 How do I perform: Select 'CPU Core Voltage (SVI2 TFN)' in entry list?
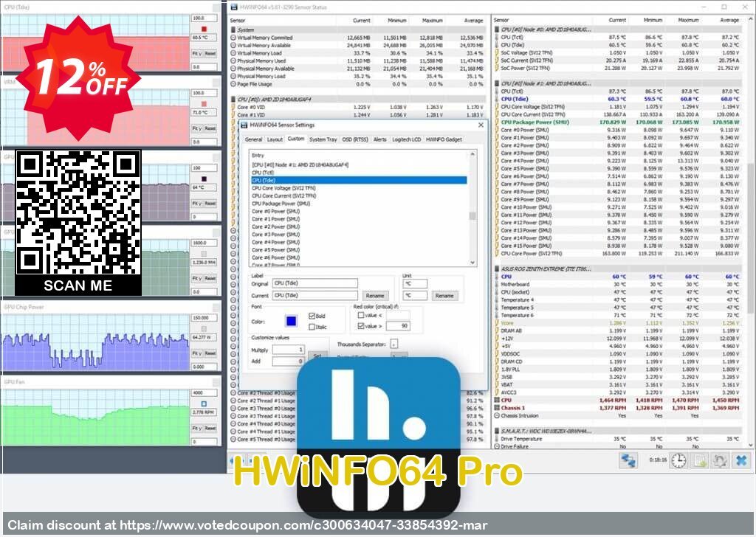(x=284, y=188)
